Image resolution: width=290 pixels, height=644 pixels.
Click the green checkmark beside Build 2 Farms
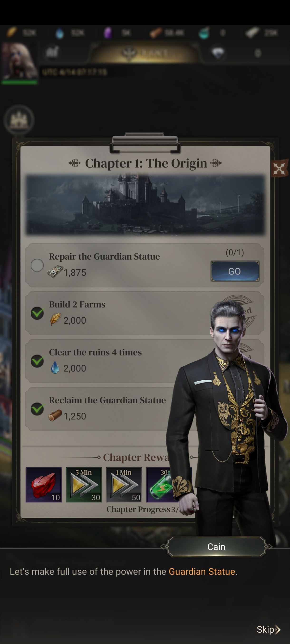37,313
